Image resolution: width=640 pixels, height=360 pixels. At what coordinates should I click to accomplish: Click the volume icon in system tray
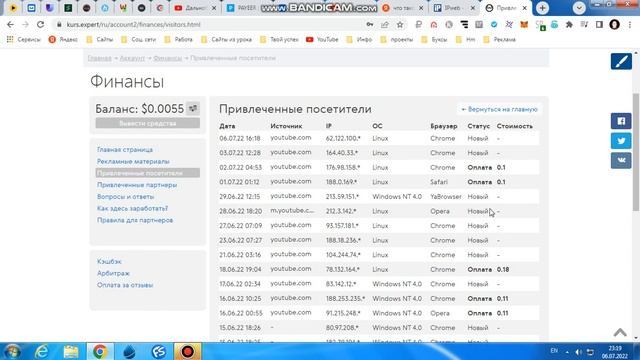(578, 352)
